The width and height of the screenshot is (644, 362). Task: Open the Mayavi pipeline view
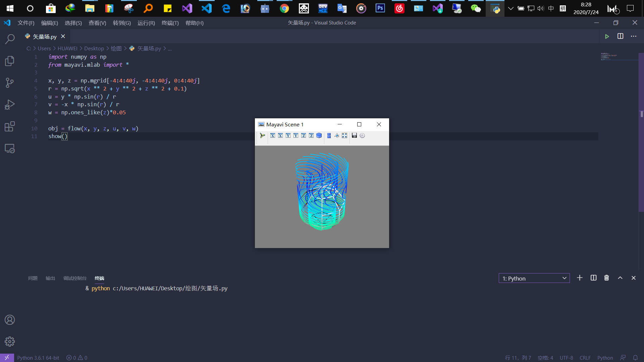pos(263,136)
